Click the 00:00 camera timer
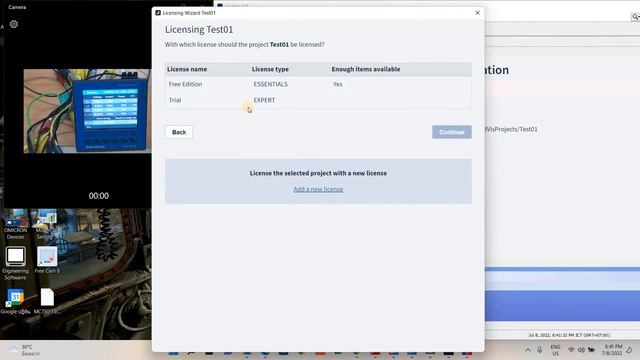The height and width of the screenshot is (360, 640). [99, 196]
